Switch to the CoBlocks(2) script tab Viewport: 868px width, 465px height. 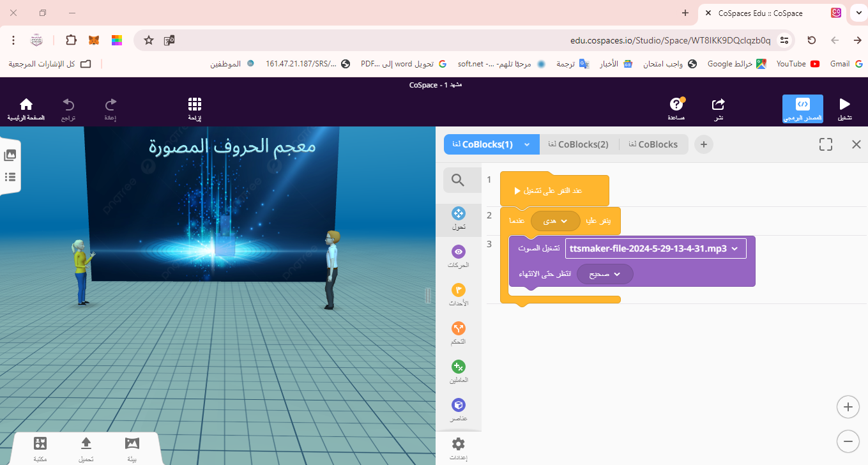(579, 144)
